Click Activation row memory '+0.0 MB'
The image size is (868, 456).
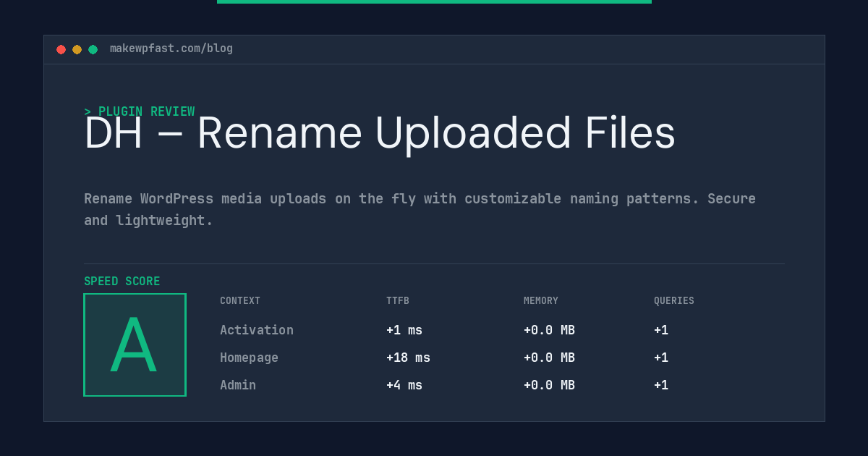(x=549, y=330)
